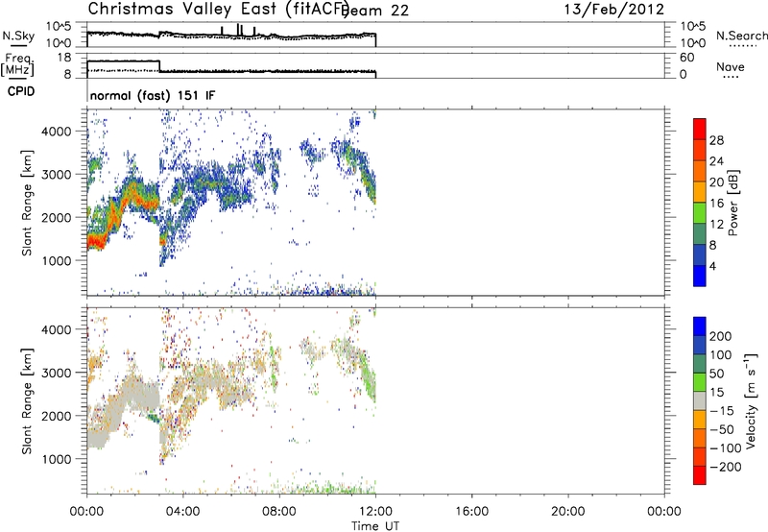Click the 'Christmas Valley East (fitACF)' title
The width and height of the screenshot is (768, 532).
pyautogui.click(x=218, y=10)
